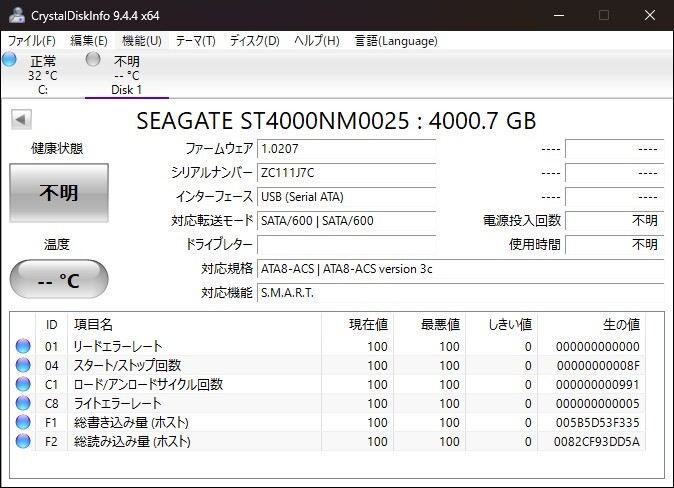
Task: Select the Disk 1 gray status orb
Action: [x=93, y=60]
